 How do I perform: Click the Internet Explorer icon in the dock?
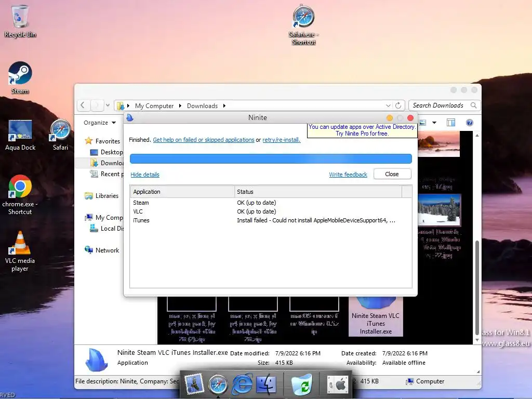pos(242,384)
